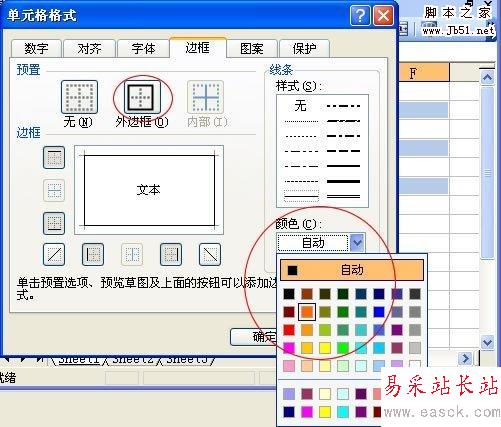Apply the 外边框 outline border preset
Image resolution: width=501 pixels, height=427 pixels.
(x=143, y=97)
